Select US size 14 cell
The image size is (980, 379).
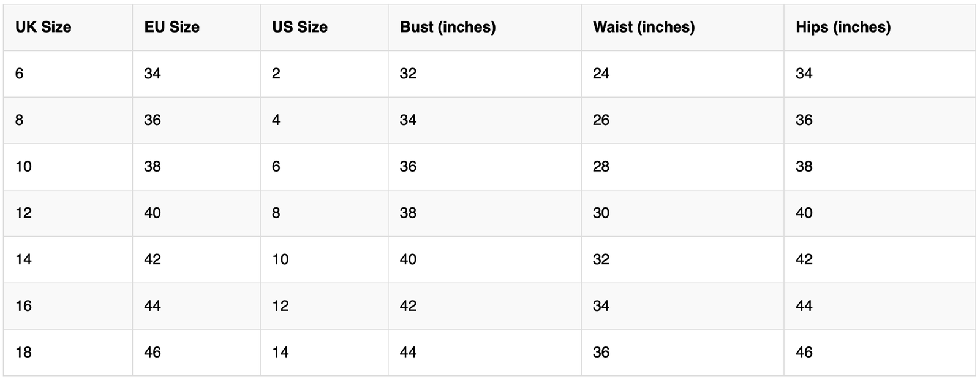click(280, 352)
